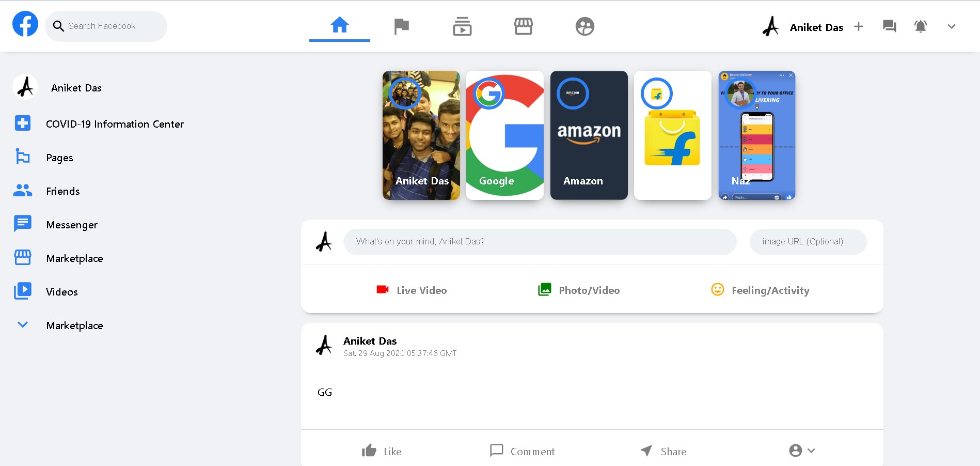Click the What's on your mind field
This screenshot has width=980, height=466.
point(540,241)
